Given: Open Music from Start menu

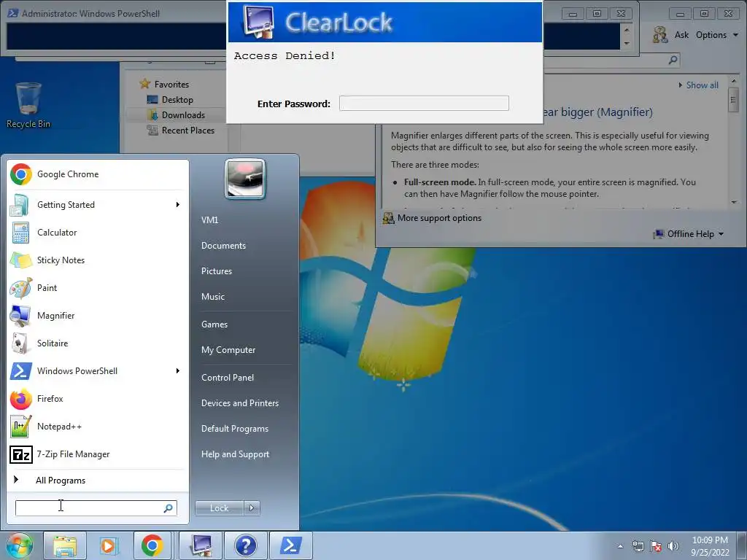Looking at the screenshot, I should [213, 297].
